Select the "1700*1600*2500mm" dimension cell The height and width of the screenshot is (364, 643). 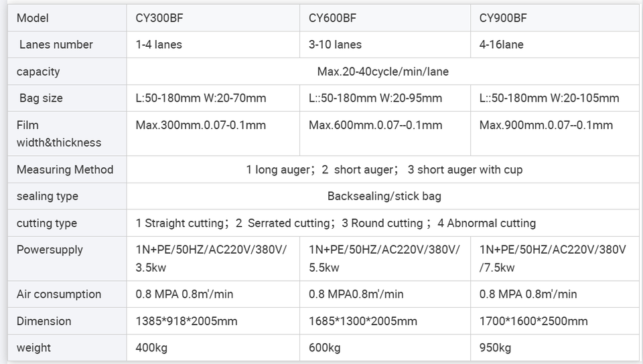[533, 321]
